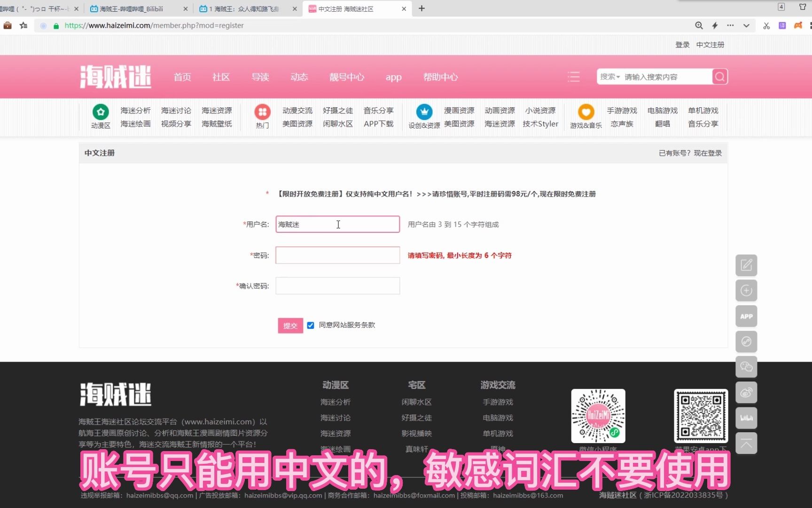Click the app download QR code image
The image size is (812, 508).
coord(701,416)
